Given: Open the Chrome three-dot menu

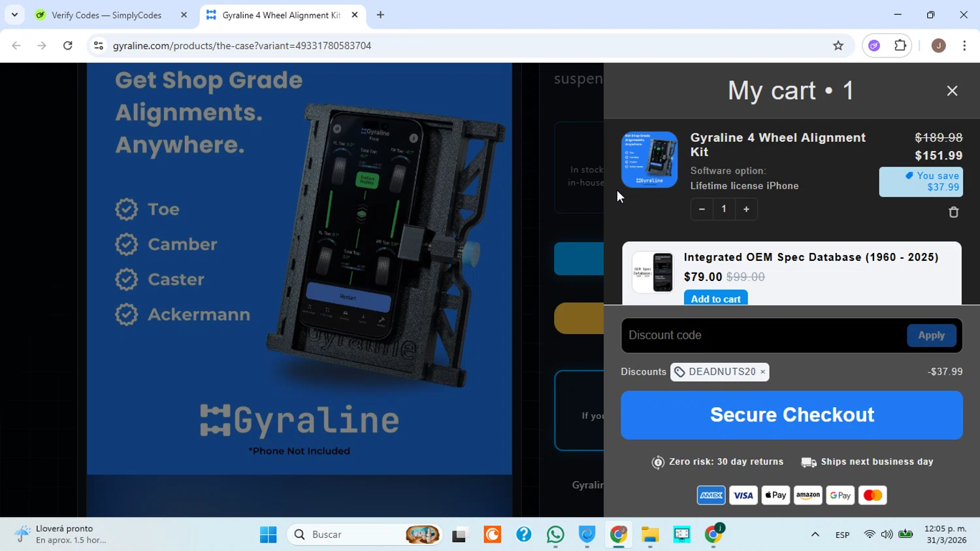Looking at the screenshot, I should 964,46.
